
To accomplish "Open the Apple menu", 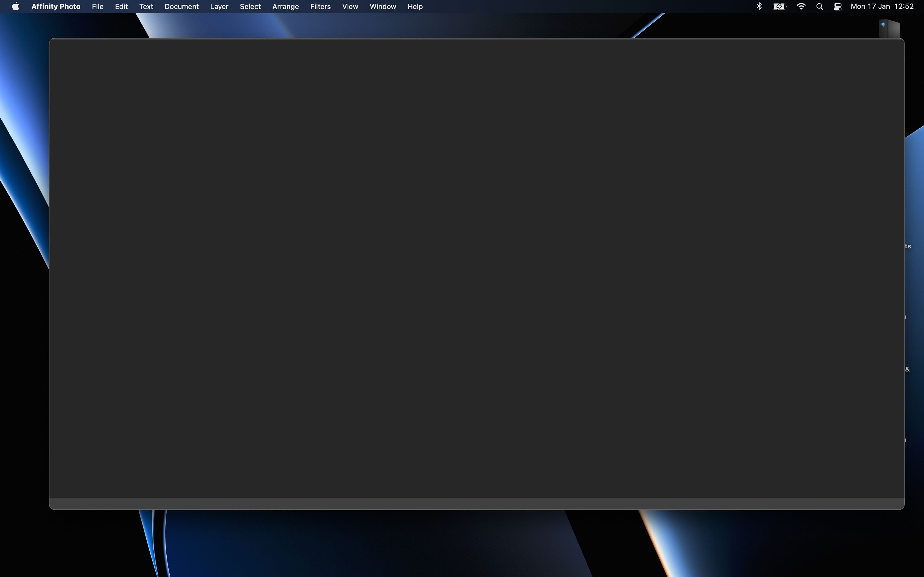I will coord(16,7).
